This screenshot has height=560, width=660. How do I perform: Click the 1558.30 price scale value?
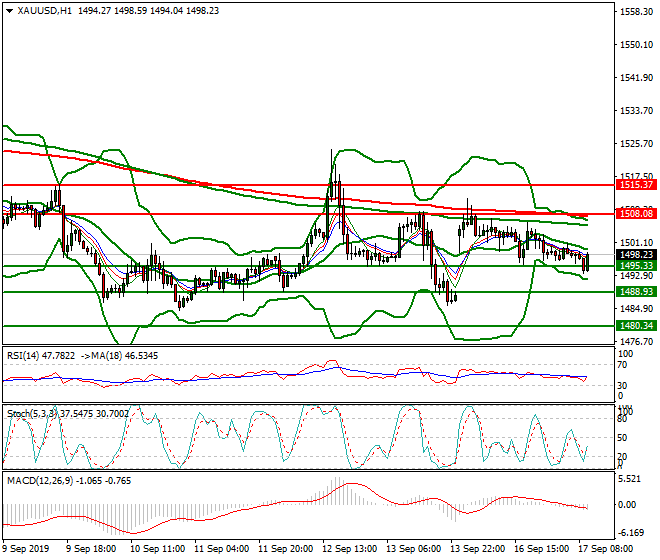[636, 12]
